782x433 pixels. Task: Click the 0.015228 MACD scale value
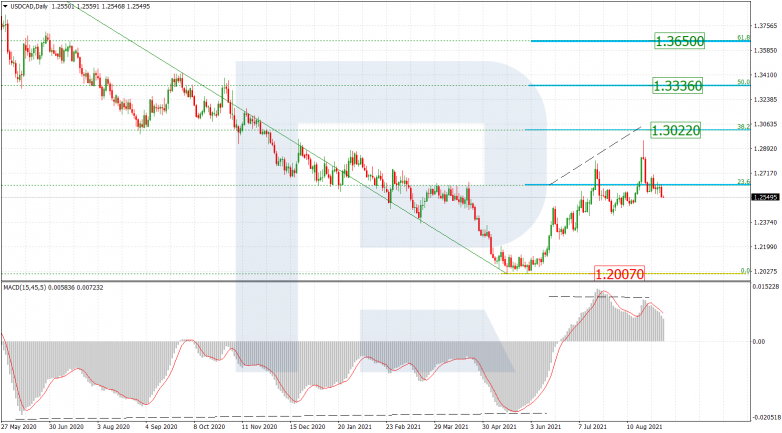point(766,286)
